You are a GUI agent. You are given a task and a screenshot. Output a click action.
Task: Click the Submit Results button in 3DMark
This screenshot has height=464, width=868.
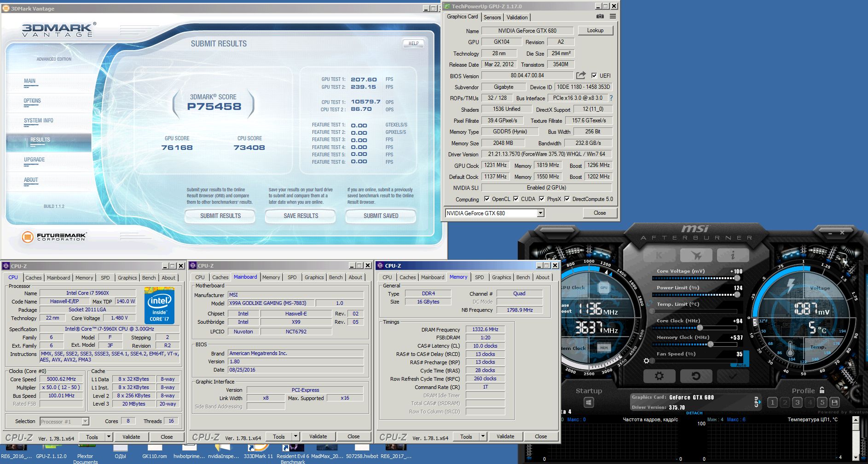click(x=220, y=216)
